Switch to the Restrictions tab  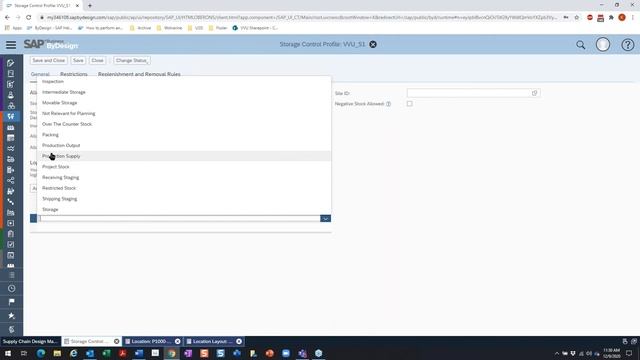tap(73, 74)
